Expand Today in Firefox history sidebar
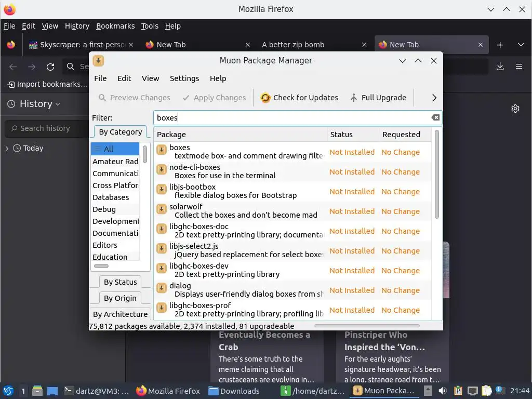The width and height of the screenshot is (532, 399). pos(7,148)
